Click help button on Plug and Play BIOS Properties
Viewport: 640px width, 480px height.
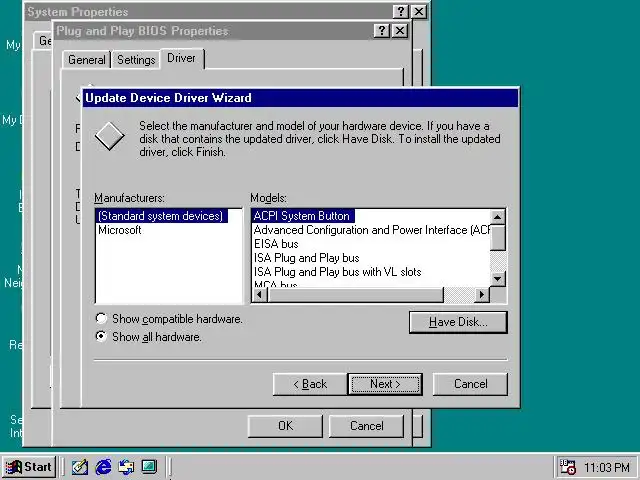point(382,31)
